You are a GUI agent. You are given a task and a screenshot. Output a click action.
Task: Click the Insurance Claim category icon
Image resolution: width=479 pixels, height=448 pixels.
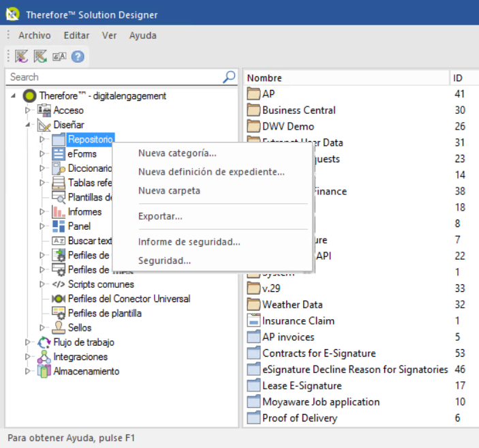[x=253, y=320]
